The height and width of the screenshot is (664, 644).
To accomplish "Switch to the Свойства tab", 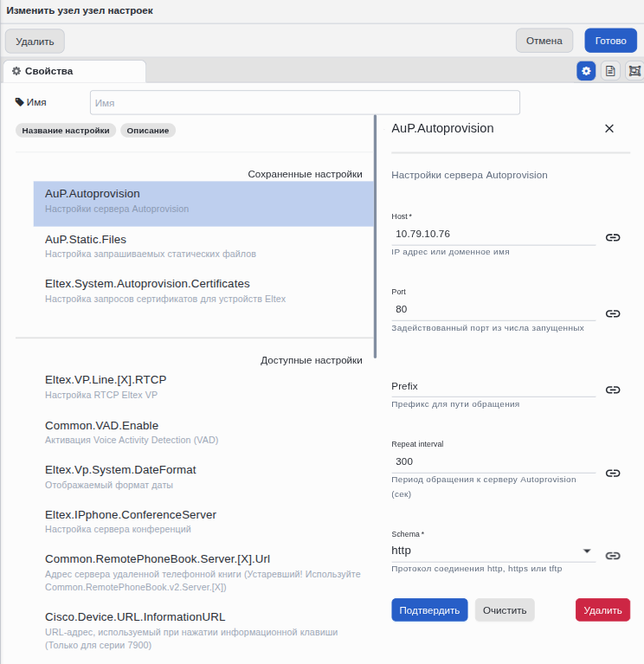I will point(74,71).
